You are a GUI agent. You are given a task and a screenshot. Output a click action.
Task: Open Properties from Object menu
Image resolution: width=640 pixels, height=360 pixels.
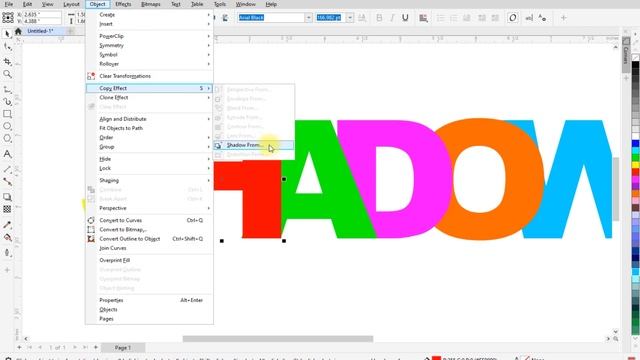[x=149, y=300]
